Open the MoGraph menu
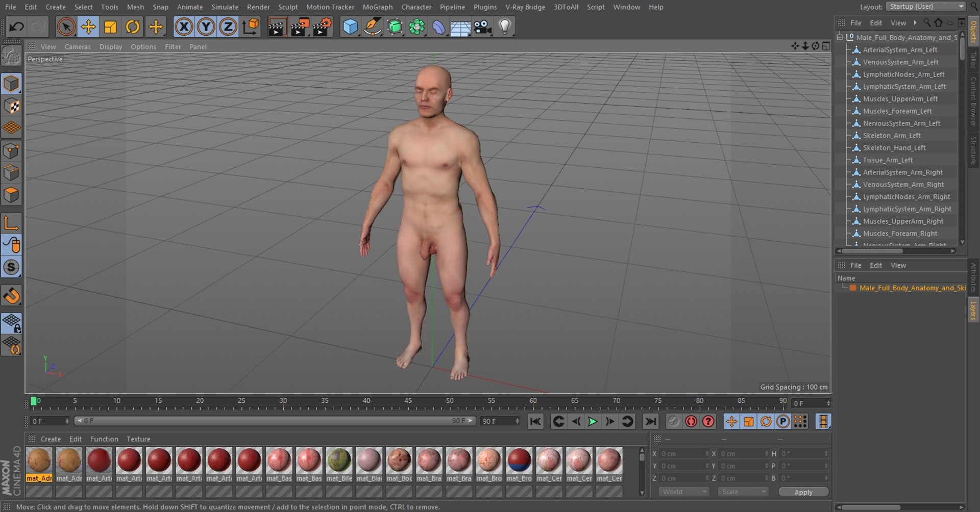The image size is (980, 512). [x=378, y=7]
